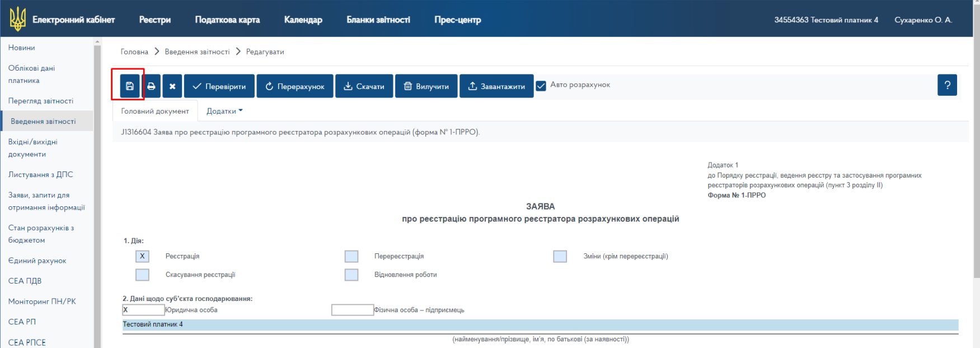This screenshot has width=980, height=348.
Task: Open Перегляд звітності in sidebar
Action: pyautogui.click(x=41, y=101)
